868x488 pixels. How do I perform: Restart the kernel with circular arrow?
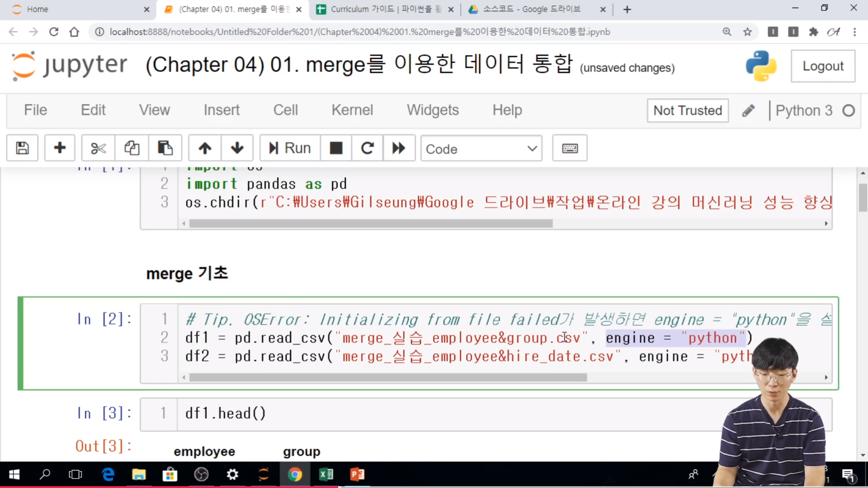[367, 148]
